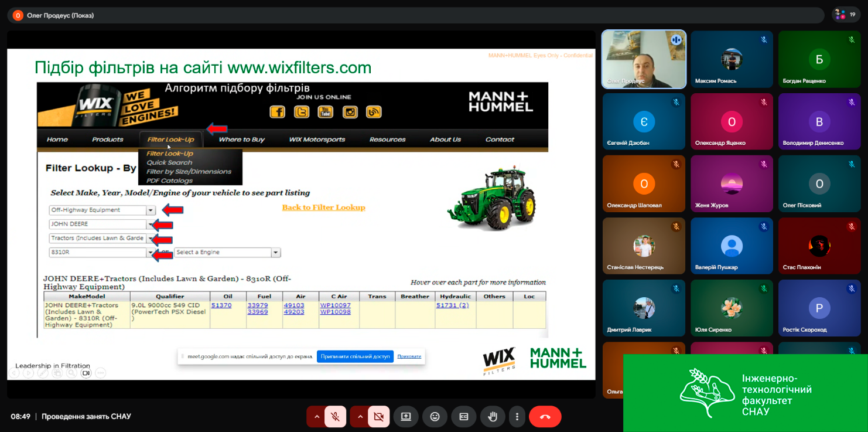Raise your hand in the meeting

click(493, 417)
